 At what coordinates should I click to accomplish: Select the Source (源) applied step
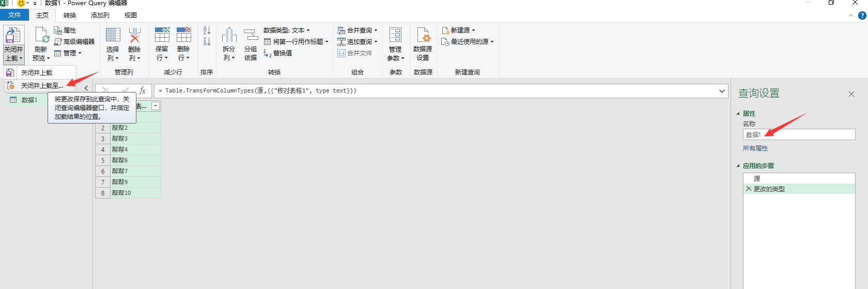click(799, 178)
